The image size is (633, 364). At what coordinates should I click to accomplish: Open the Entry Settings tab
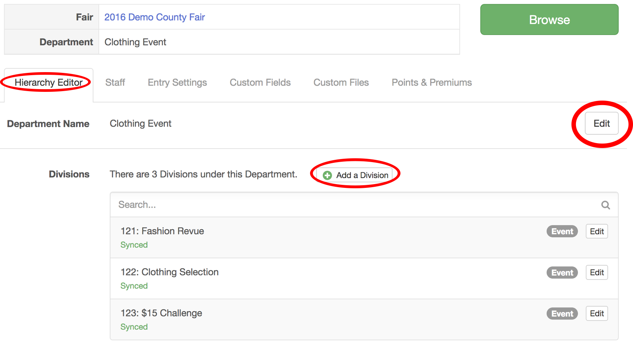coord(177,83)
